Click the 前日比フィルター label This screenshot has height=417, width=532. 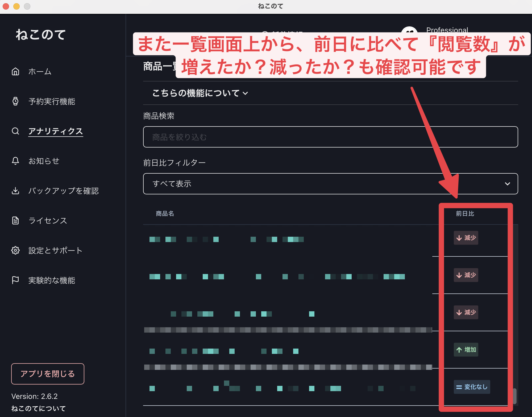click(174, 163)
